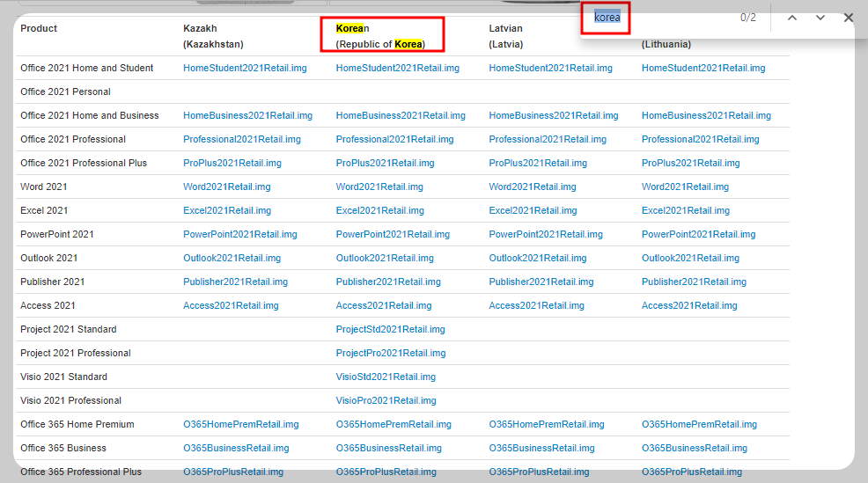Screen dimensions: 868x483
Task: Open Korean ProPlus2021Retail.img link
Action: click(x=385, y=164)
